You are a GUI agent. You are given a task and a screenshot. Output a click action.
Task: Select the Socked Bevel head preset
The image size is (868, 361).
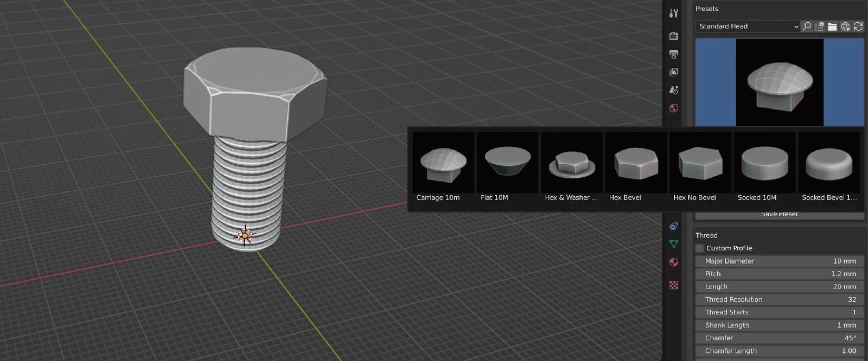coord(829,167)
